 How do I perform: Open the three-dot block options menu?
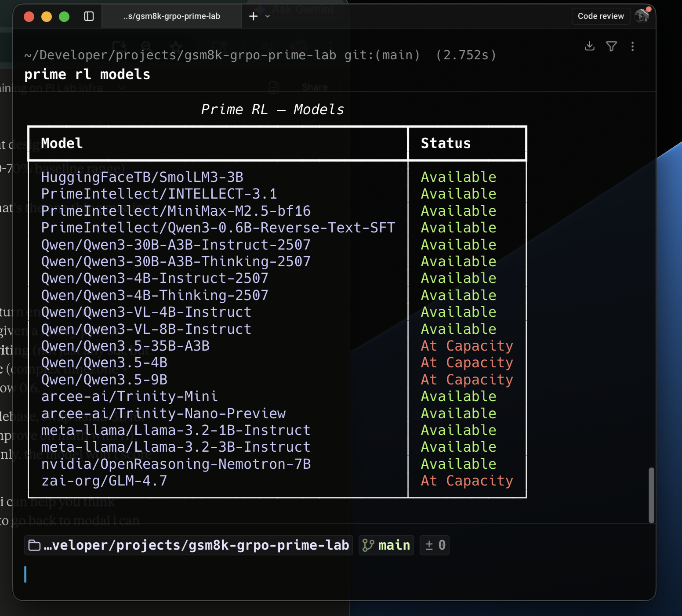pos(632,46)
